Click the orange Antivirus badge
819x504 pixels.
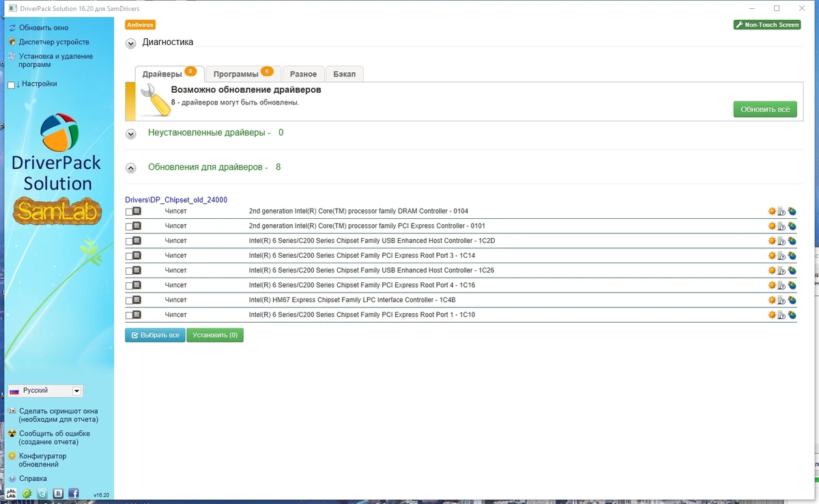(x=141, y=25)
